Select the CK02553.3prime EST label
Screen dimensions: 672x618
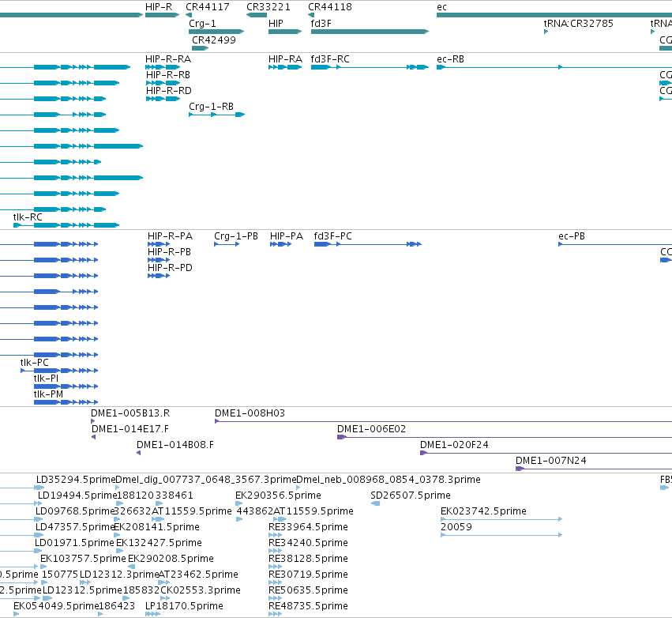pyautogui.click(x=201, y=590)
